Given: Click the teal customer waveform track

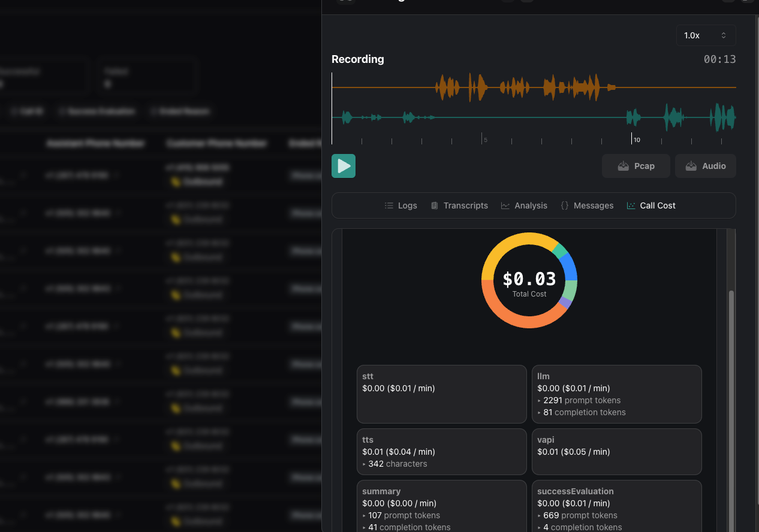Looking at the screenshot, I should tap(534, 117).
